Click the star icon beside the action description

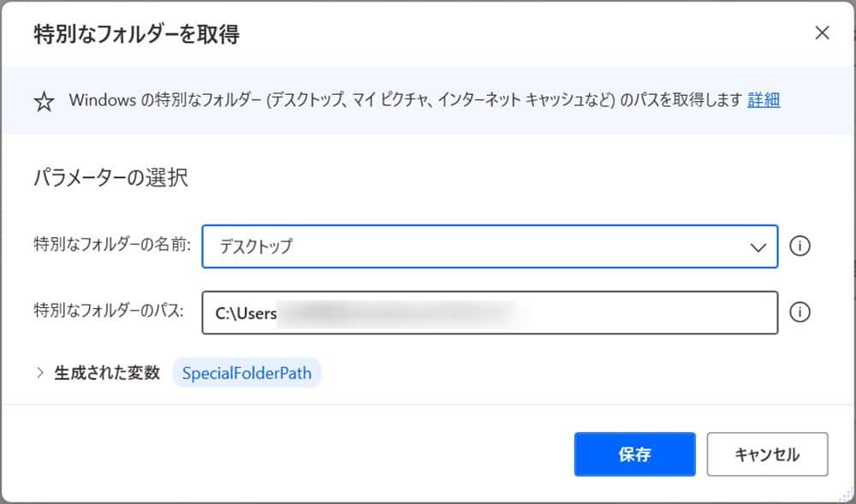click(43, 103)
